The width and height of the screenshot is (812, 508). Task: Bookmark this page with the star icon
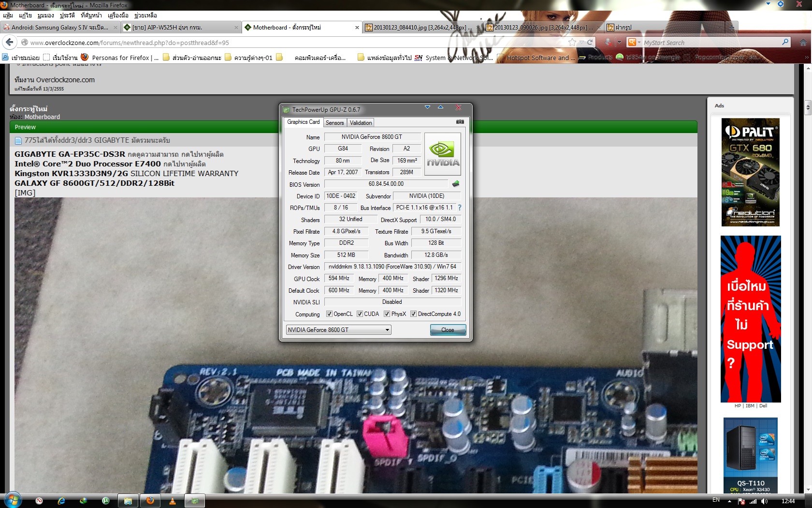click(x=572, y=43)
